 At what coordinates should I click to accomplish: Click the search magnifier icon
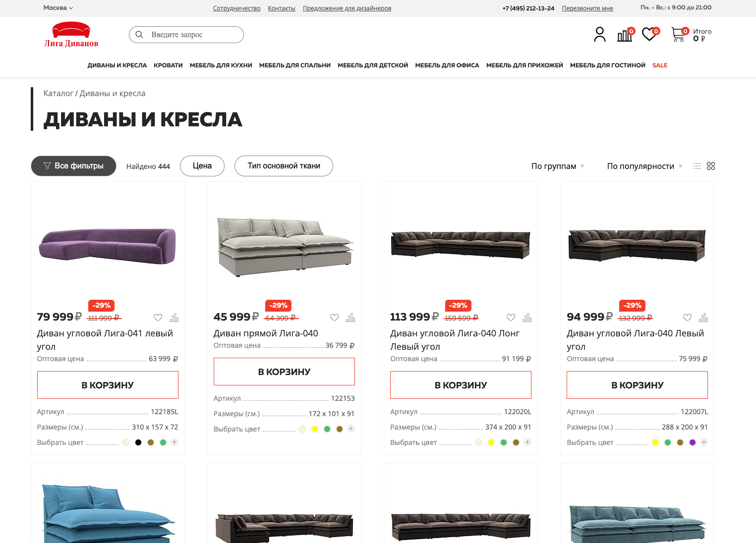(139, 35)
